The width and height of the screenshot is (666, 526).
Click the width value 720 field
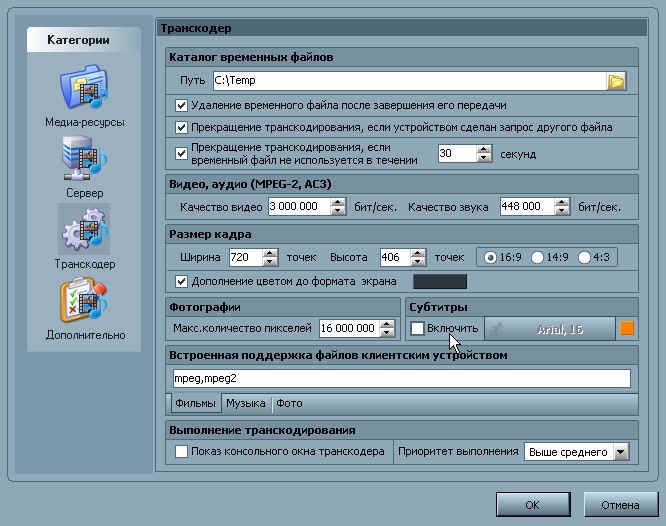click(246, 257)
